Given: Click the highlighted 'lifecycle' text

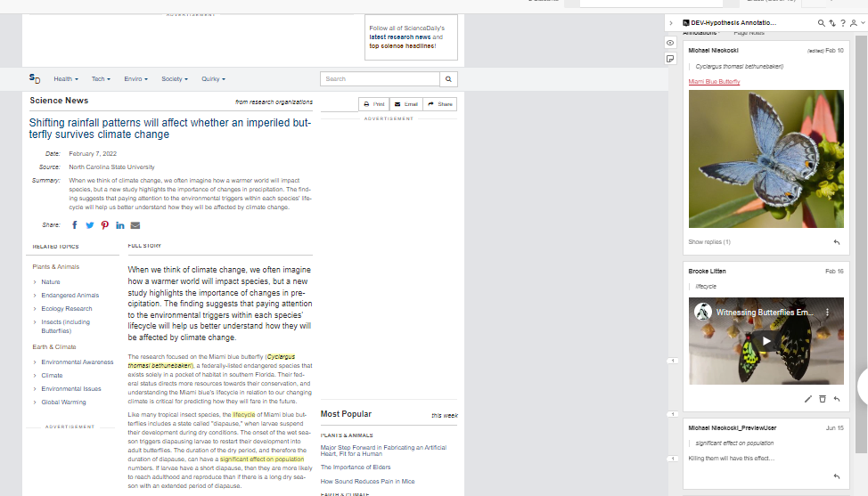Looking at the screenshot, I should click(243, 415).
